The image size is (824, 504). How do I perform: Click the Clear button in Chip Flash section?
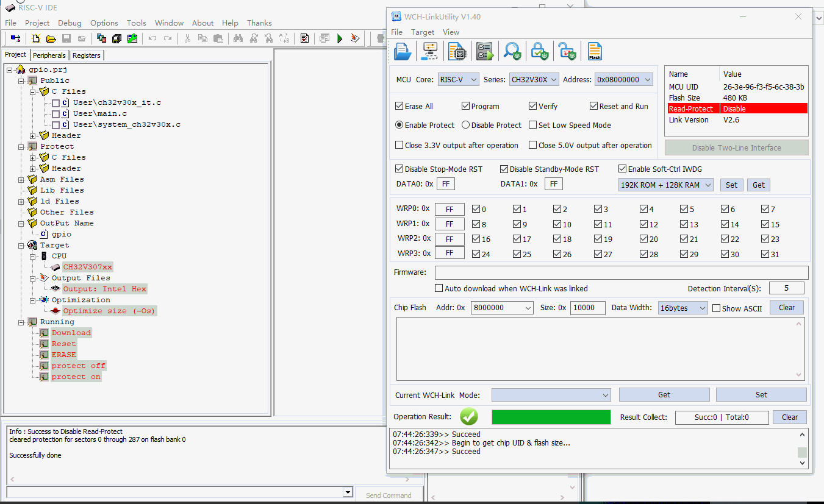click(787, 307)
